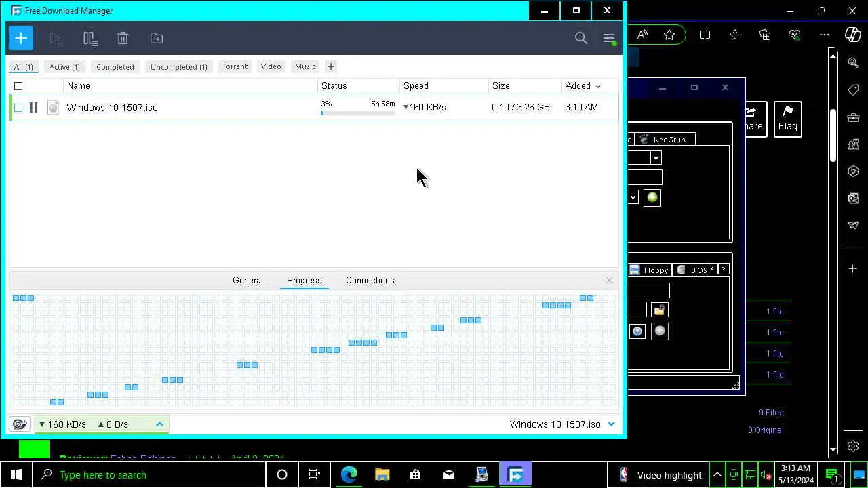Open the Connections details tab
The image size is (868, 488).
click(x=370, y=280)
